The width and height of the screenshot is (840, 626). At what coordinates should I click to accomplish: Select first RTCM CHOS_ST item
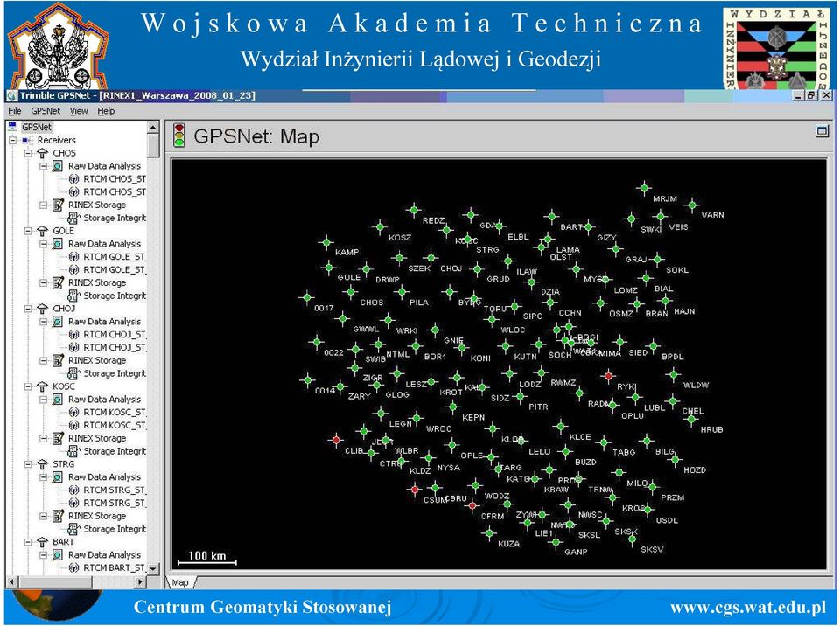click(x=115, y=179)
